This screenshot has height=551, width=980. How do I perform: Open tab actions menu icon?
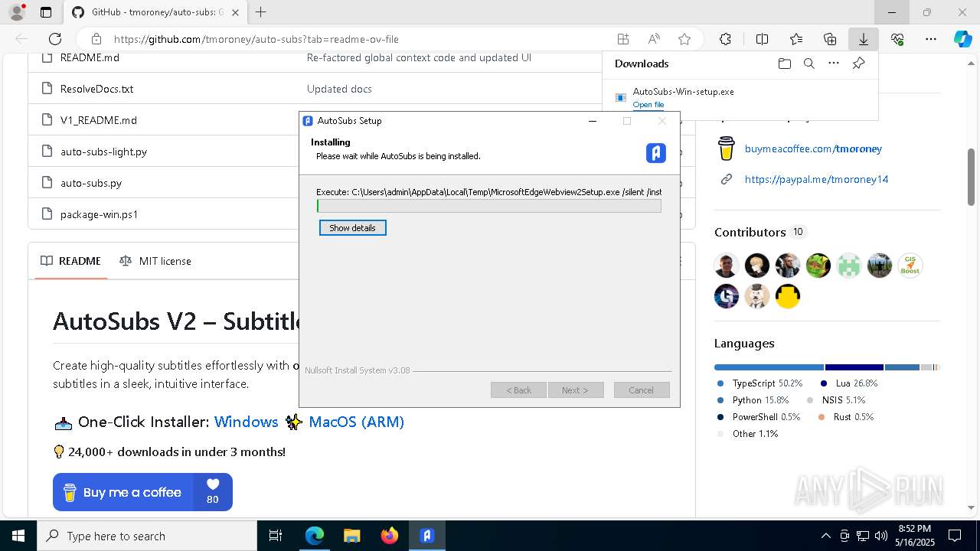click(46, 12)
